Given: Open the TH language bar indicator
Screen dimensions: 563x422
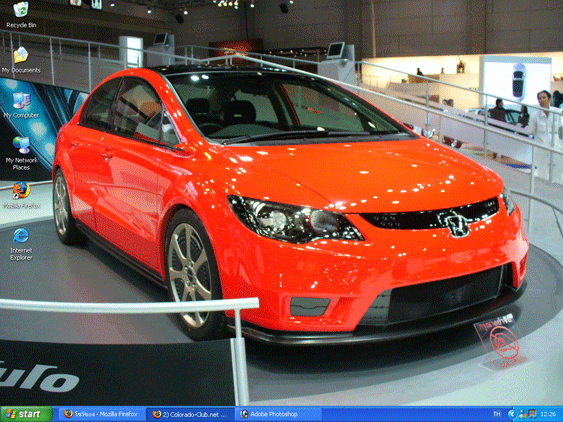Looking at the screenshot, I should pos(497,414).
